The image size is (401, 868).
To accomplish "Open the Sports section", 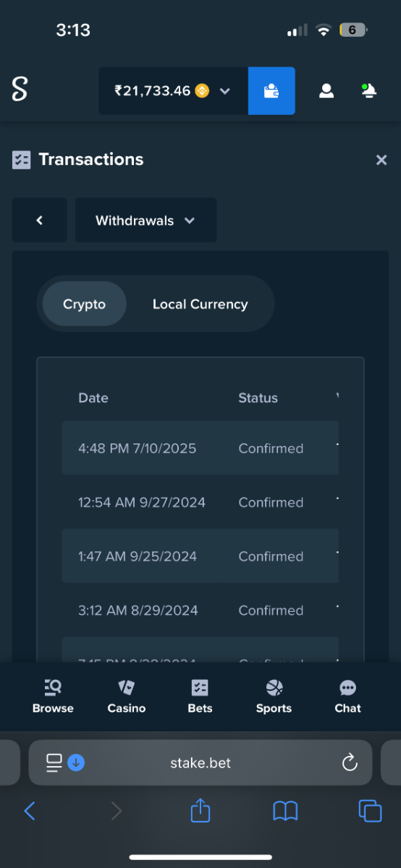I will (x=274, y=697).
